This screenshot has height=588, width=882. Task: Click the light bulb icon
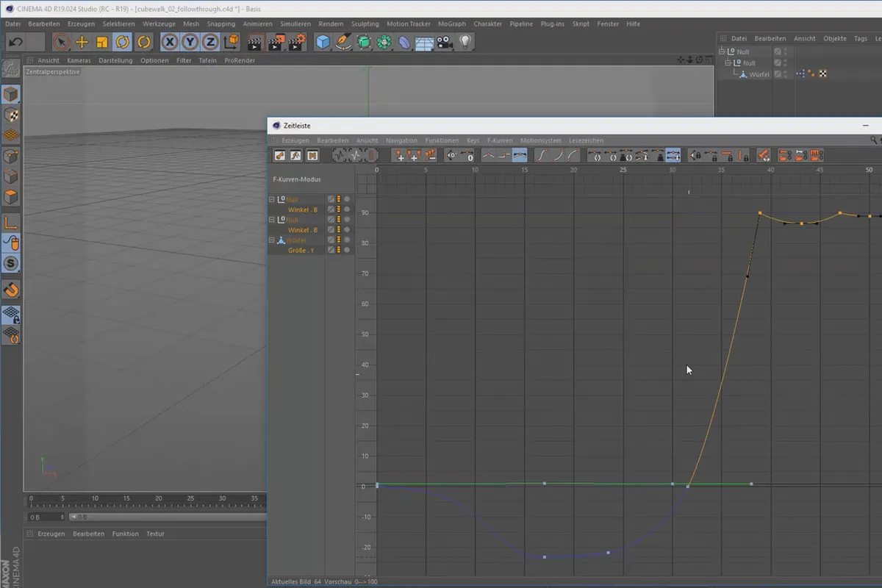465,42
